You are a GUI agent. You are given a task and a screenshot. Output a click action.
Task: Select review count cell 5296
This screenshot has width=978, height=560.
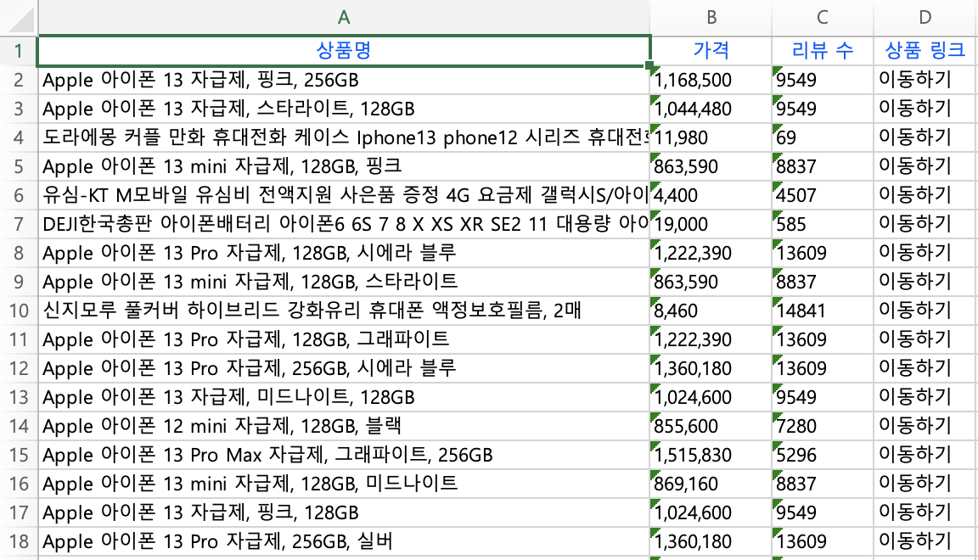(822, 455)
